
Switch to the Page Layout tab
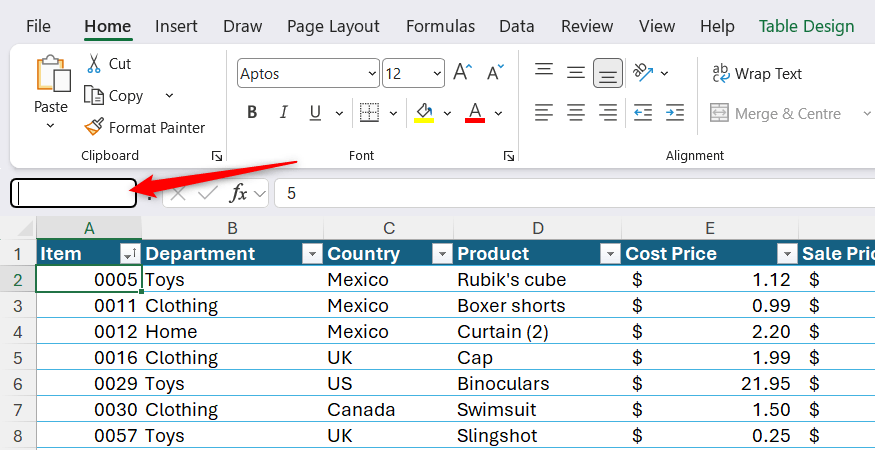click(333, 26)
